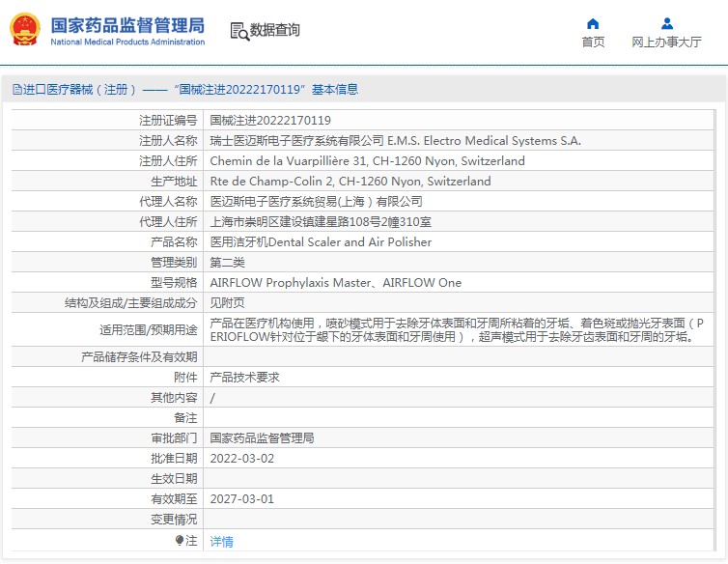Viewport: 728px width, 564px height.
Task: Click the 网上办事大厅 user icon
Action: pos(667,23)
